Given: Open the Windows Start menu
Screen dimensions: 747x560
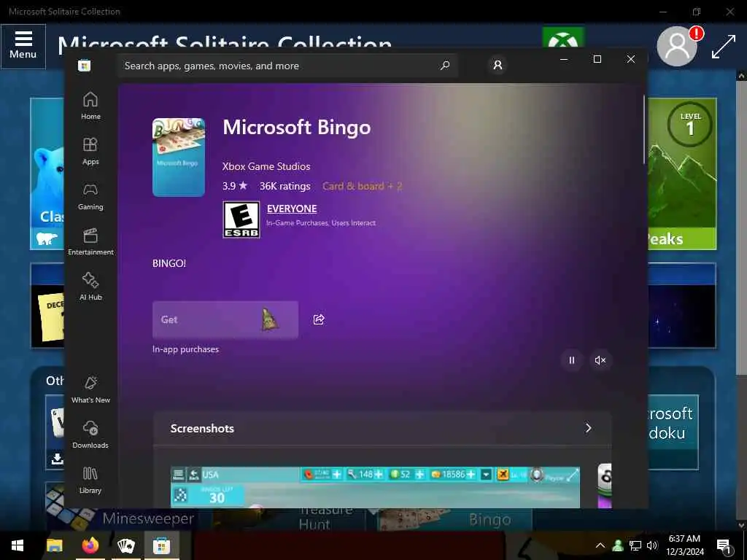Looking at the screenshot, I should (18, 545).
